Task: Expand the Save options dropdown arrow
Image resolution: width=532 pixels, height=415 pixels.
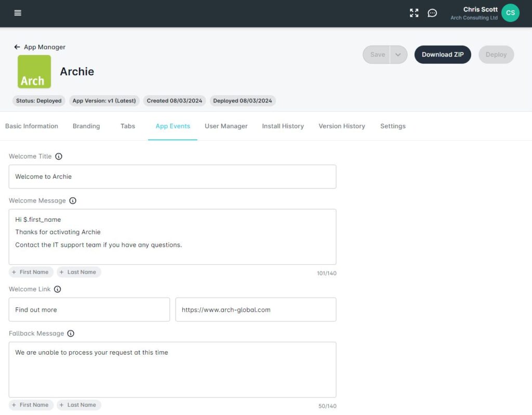Action: (x=398, y=55)
